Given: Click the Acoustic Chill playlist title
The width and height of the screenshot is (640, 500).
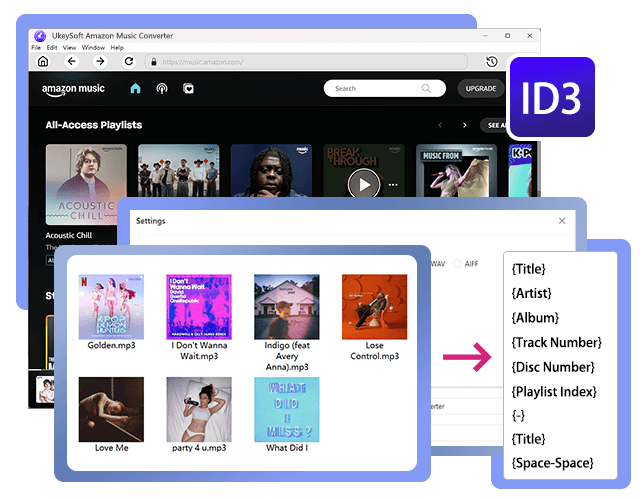Looking at the screenshot, I should coord(69,236).
